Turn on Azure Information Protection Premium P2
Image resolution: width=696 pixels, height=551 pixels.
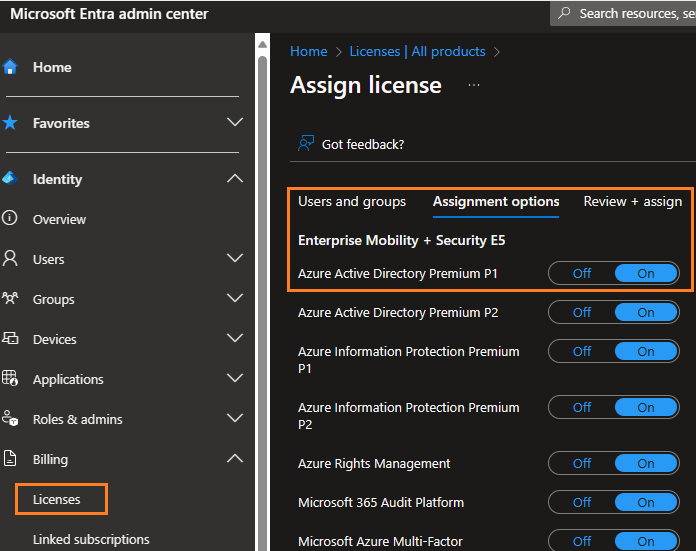tap(646, 408)
